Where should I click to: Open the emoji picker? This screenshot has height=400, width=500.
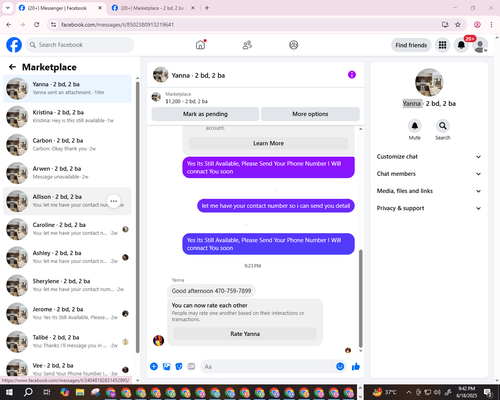[x=340, y=366]
